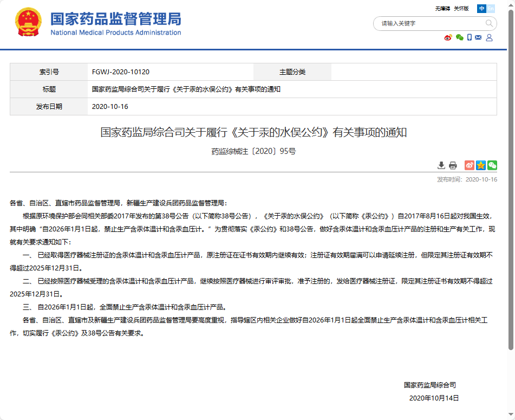Share the article to Weibo (red button)
Screen dimensions: 515x420
click(x=470, y=165)
